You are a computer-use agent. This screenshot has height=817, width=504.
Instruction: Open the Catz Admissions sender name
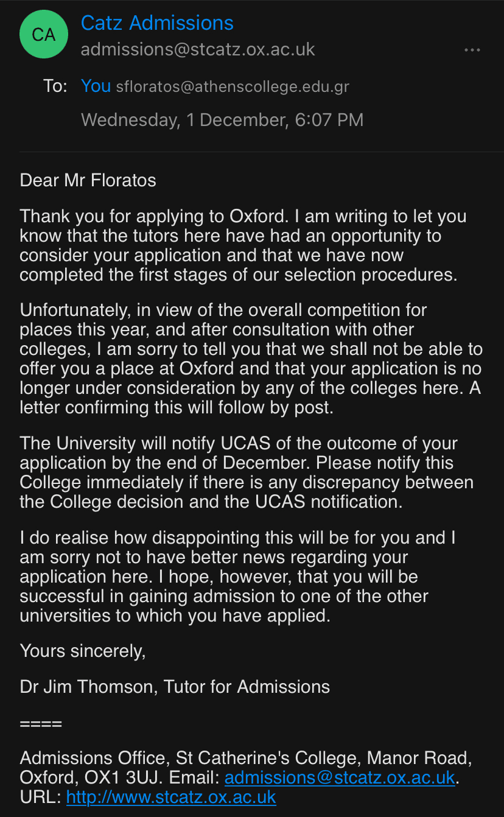[157, 23]
